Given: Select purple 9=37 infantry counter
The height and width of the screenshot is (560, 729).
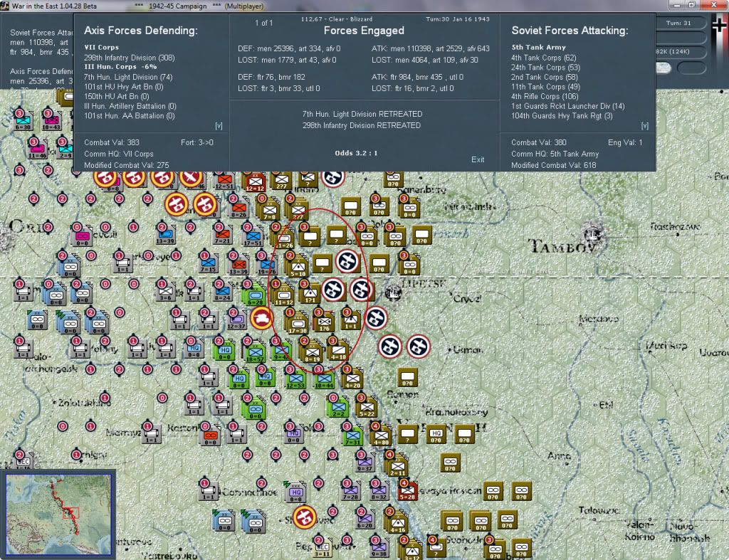Looking at the screenshot, I should [365, 463].
